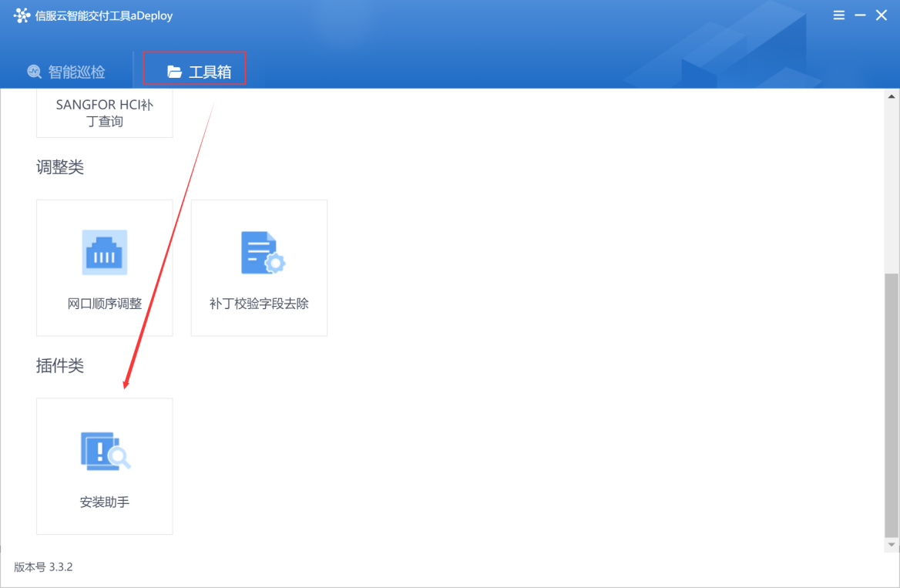The image size is (900, 588).
Task: Click the 网口顺序调整 label
Action: (105, 304)
